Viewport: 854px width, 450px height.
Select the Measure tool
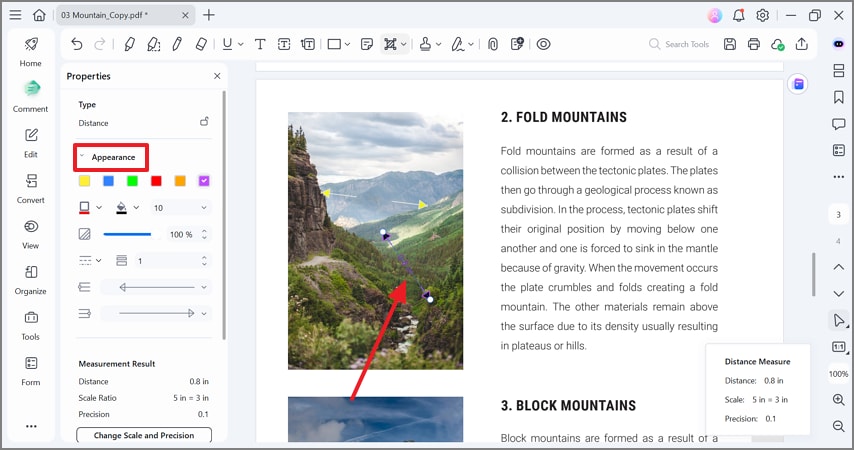click(390, 44)
